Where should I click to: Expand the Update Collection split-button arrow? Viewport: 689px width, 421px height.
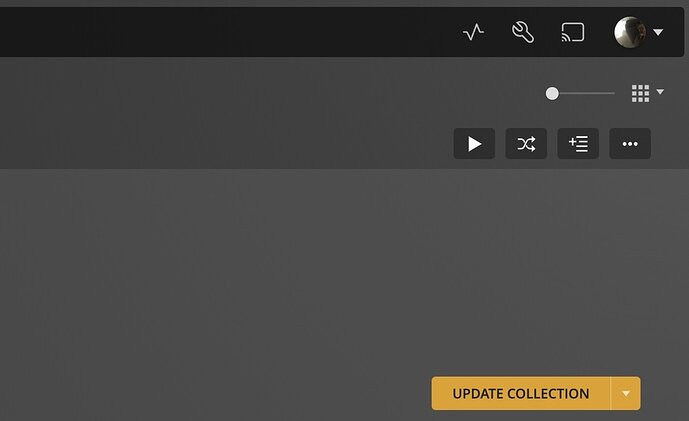point(626,393)
